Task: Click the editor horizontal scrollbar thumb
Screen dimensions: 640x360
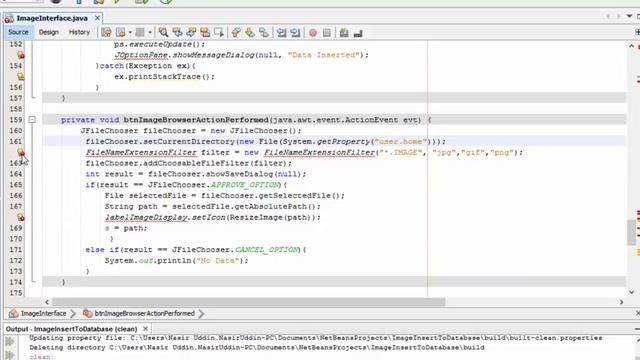Action: [248, 302]
